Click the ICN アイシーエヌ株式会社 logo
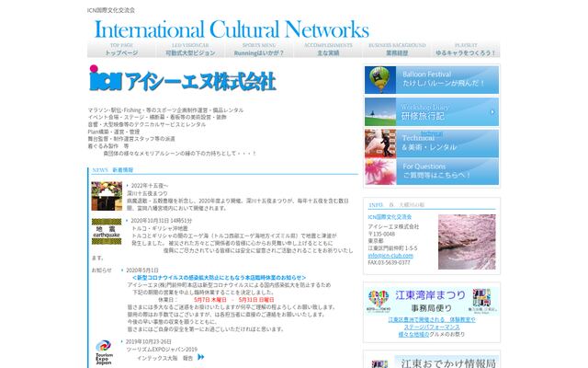Viewport: 588px width, 368px height. pos(183,78)
